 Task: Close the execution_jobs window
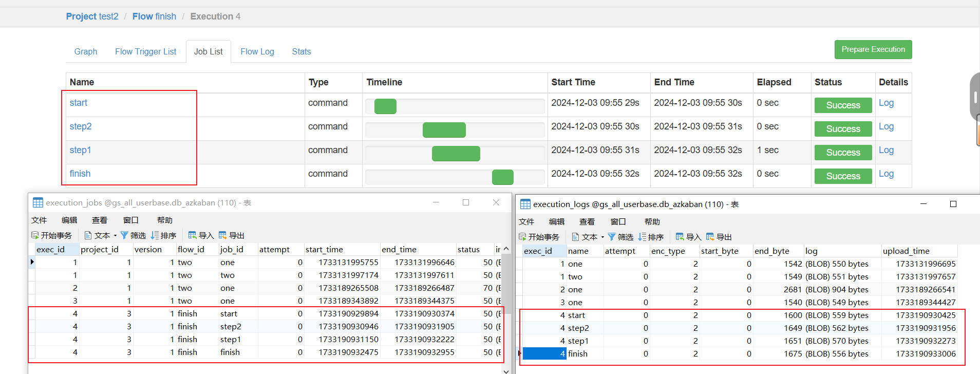tap(496, 202)
